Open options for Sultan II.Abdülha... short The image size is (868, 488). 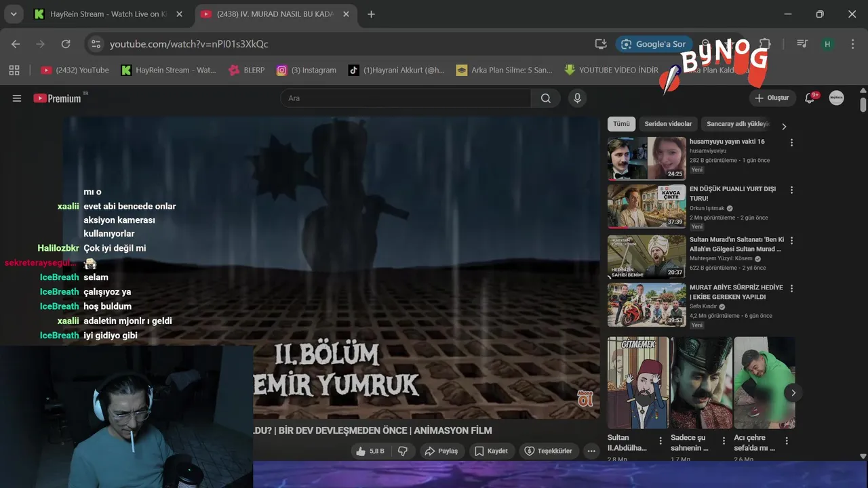[660, 441]
